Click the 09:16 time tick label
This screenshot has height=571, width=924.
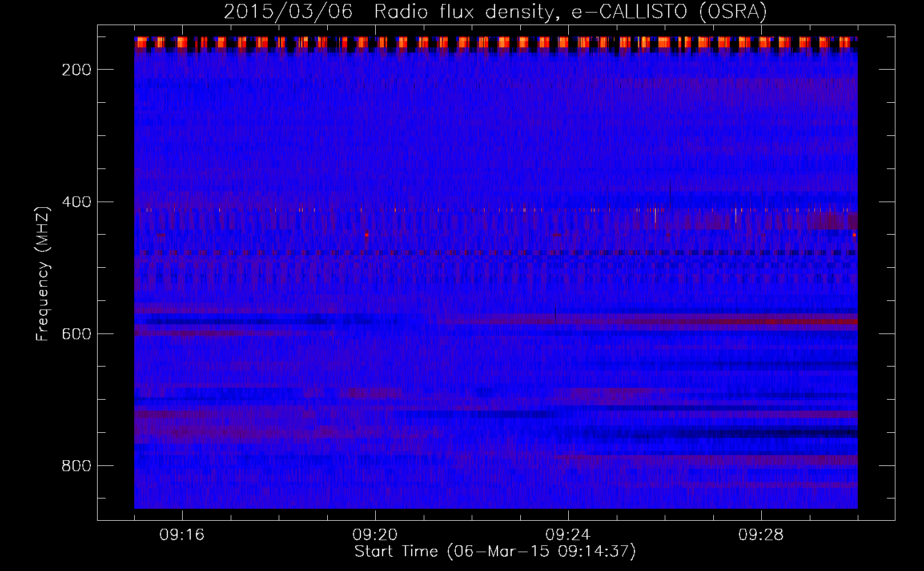coord(182,535)
